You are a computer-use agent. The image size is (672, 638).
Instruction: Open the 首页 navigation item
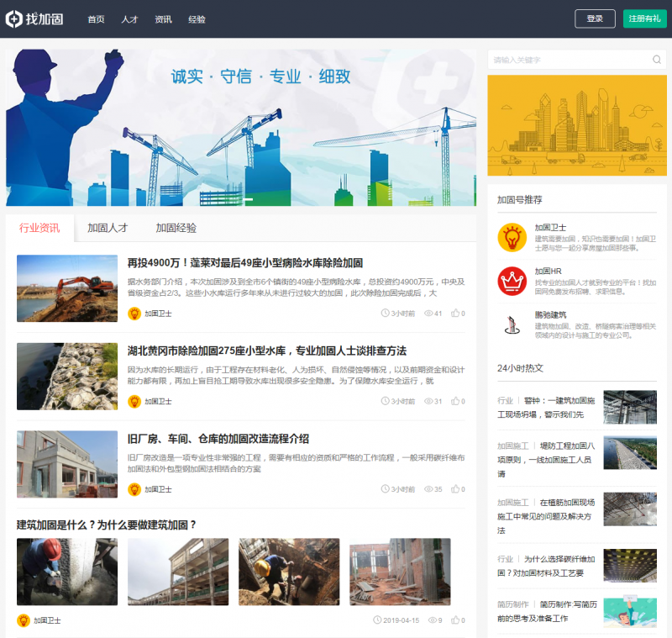coord(96,19)
